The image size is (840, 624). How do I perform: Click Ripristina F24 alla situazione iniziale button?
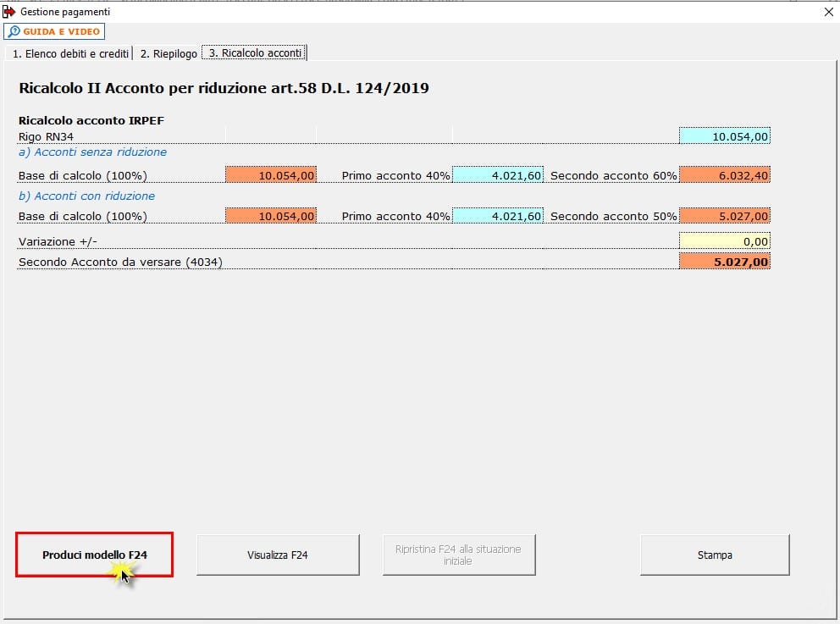(459, 555)
